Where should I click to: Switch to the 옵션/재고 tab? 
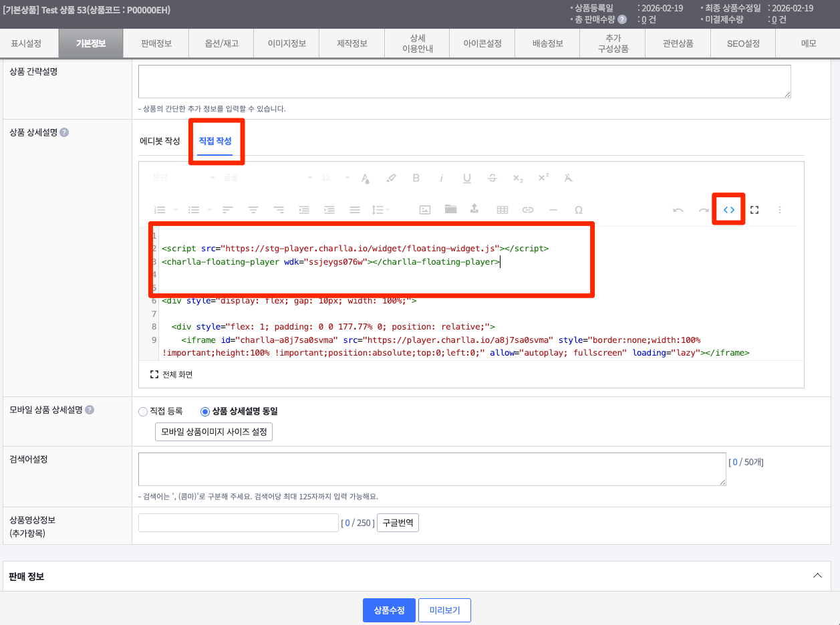pyautogui.click(x=221, y=44)
